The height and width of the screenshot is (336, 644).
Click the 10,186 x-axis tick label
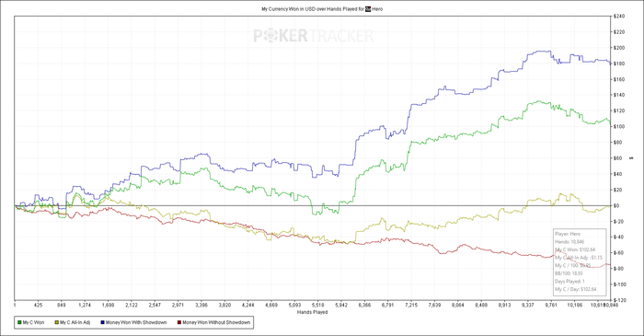click(x=575, y=306)
